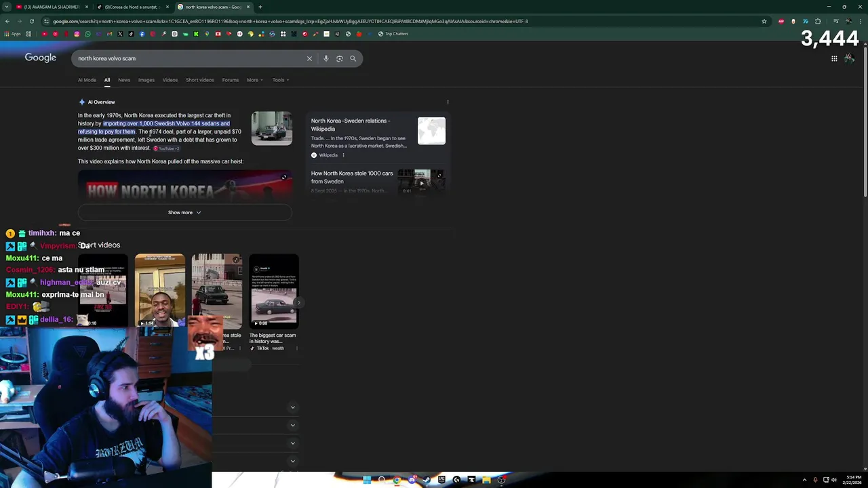
Task: Select the Forums search tab
Action: (231, 80)
